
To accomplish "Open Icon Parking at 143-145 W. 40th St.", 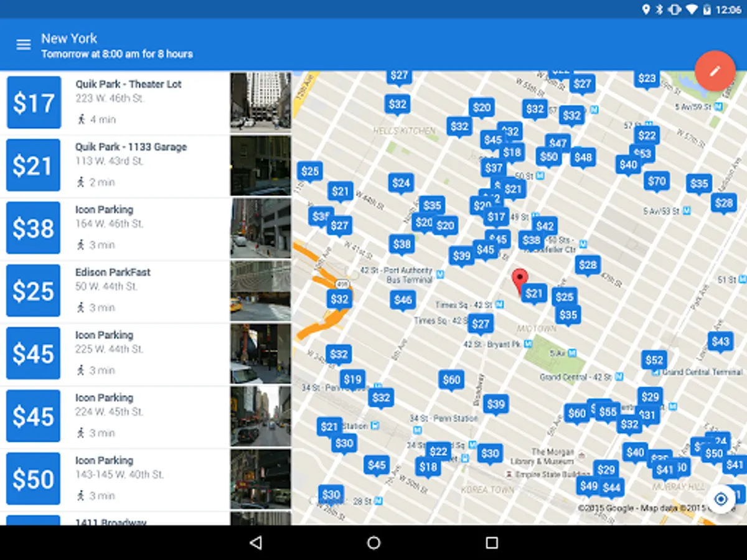I will click(146, 479).
